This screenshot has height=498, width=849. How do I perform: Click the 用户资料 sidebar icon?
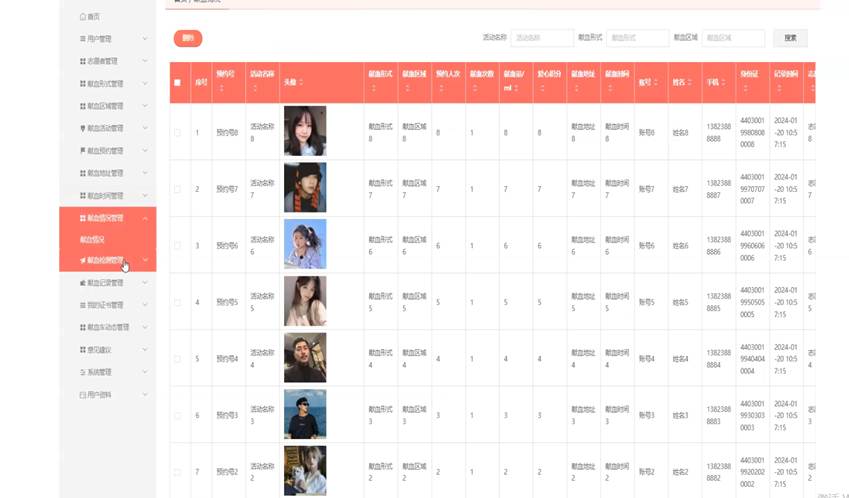click(83, 395)
